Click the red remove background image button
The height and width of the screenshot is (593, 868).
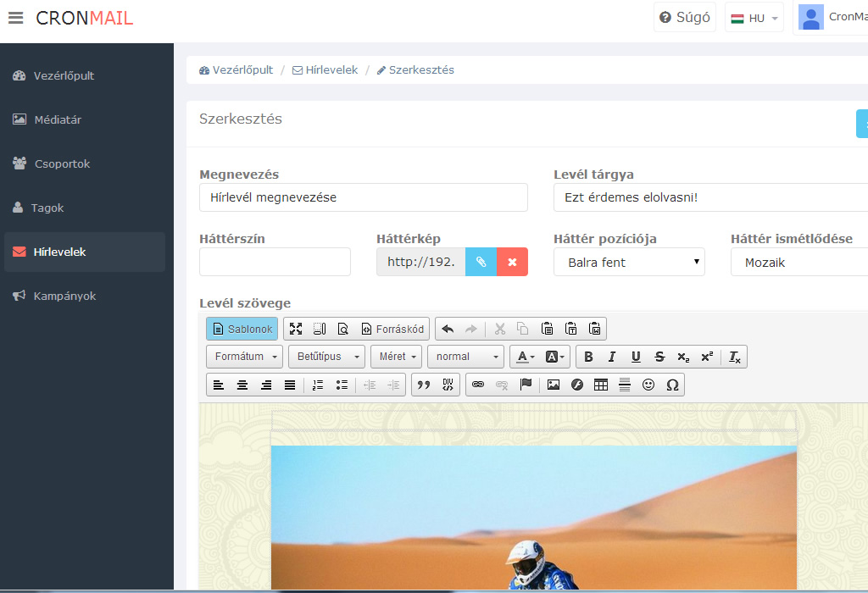click(513, 263)
